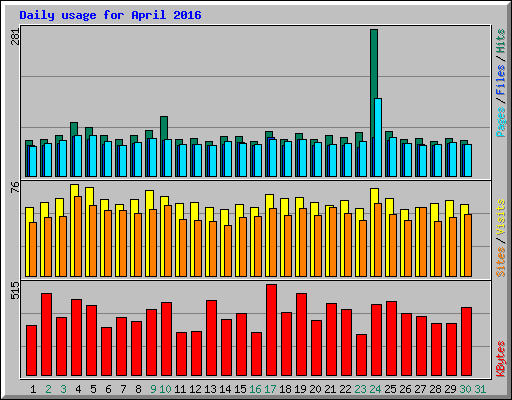Click the 'KBytes' legend label
This screenshot has height=400, width=512.
501,359
